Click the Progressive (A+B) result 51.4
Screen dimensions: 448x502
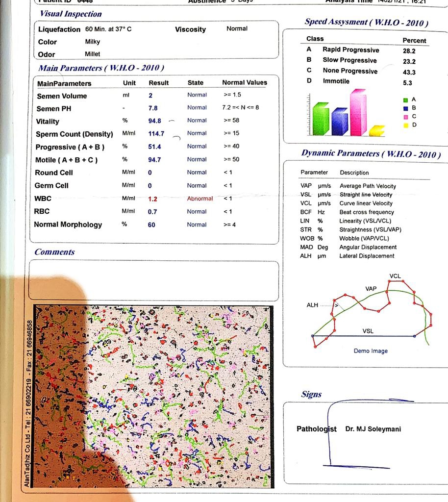click(x=154, y=147)
